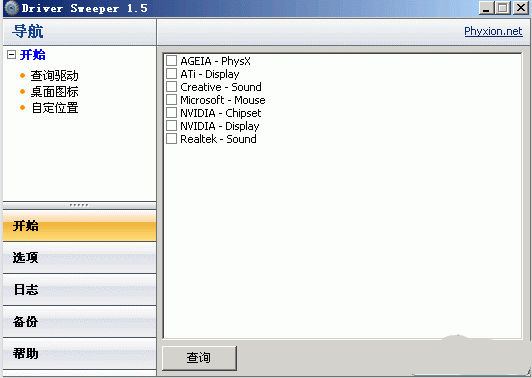Minimize the Driver Sweeper window
Image resolution: width=532 pixels, height=378 pixels.
click(x=486, y=8)
